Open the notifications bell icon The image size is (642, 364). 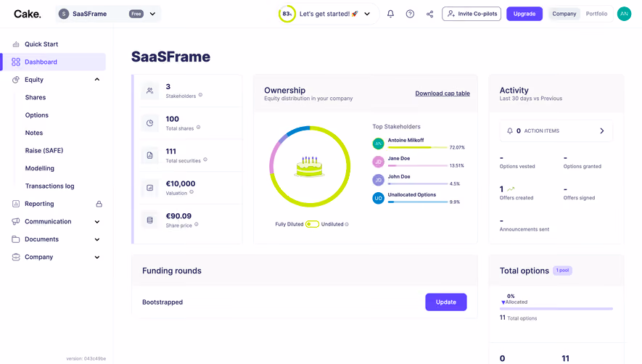point(390,14)
